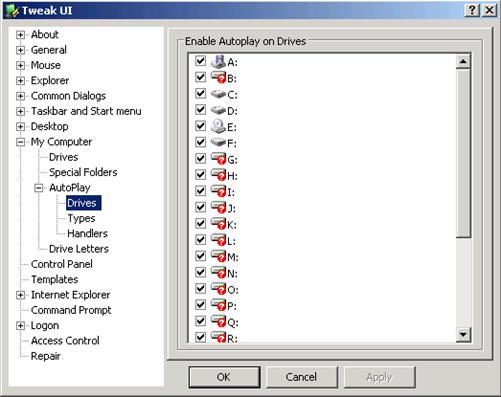The image size is (501, 397).
Task: Click the Tweak UI title bar icon
Action: [x=12, y=11]
